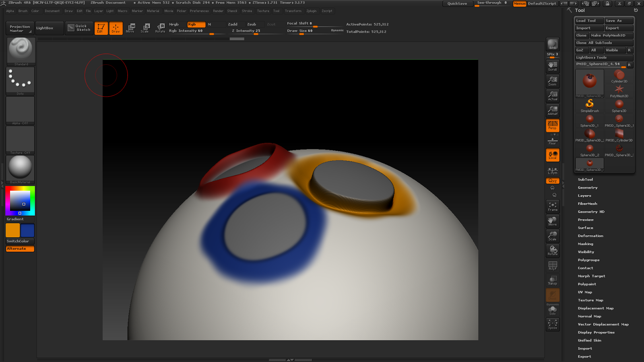Expand the Geometry section
This screenshot has width=644, height=362.
point(587,187)
